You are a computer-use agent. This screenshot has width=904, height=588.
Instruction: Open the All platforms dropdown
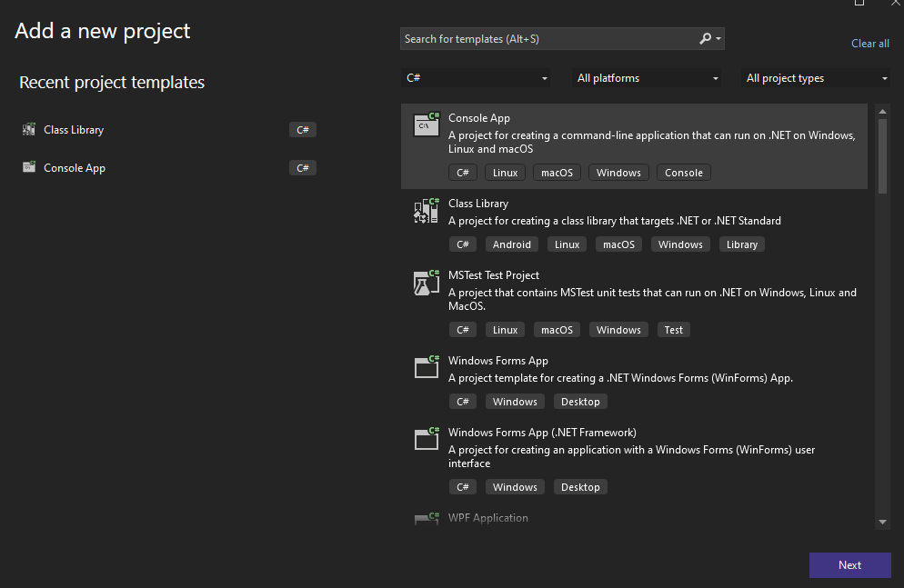[648, 78]
